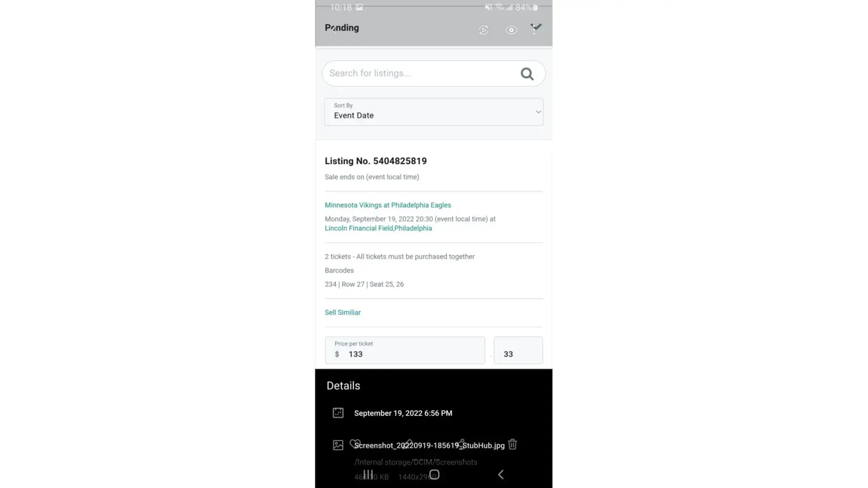The image size is (868, 488).
Task: Click the Sell Similiar link
Action: (x=343, y=312)
